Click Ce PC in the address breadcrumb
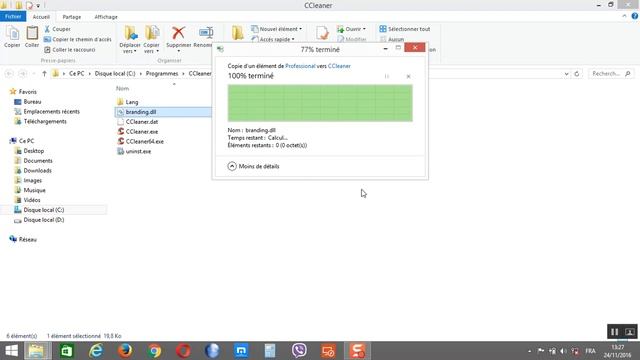The image size is (640, 360). pyautogui.click(x=76, y=73)
